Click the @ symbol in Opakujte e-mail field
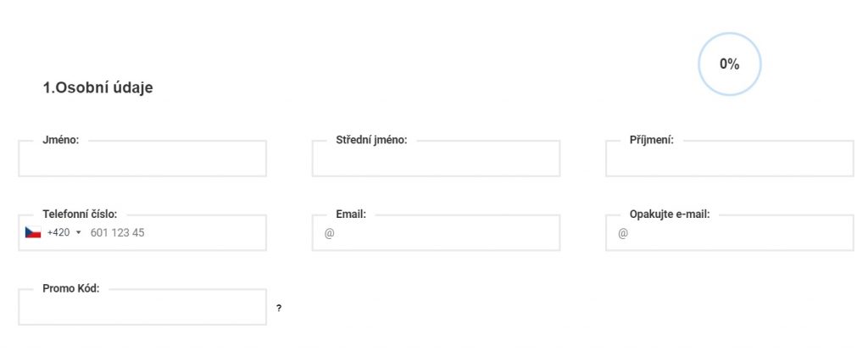 coord(622,233)
